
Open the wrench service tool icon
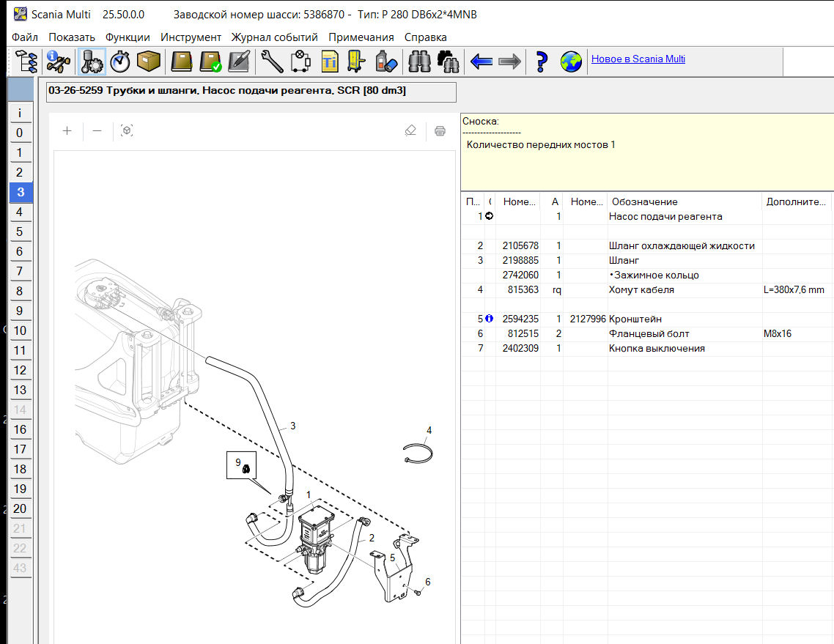(x=273, y=61)
